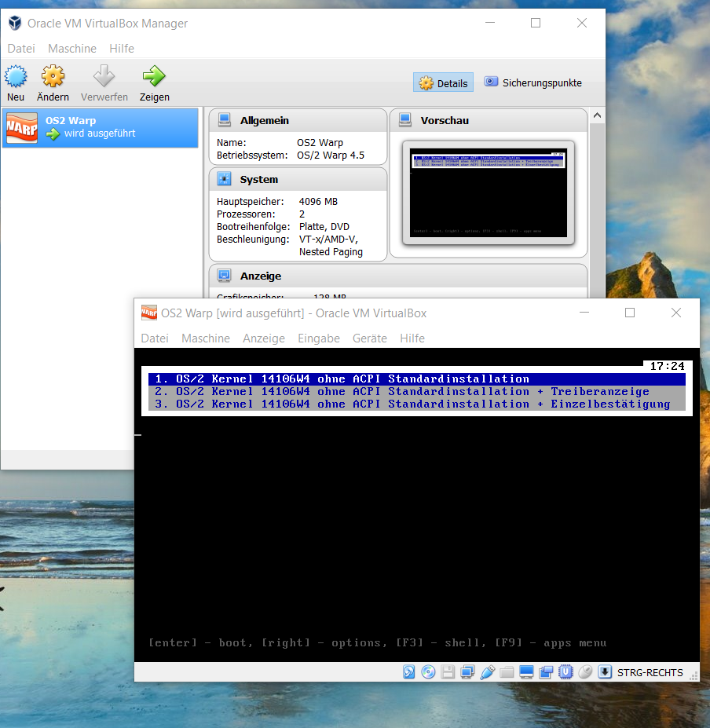Click the mouse integration icon in VM status bar
The height and width of the screenshot is (728, 710).
585,671
